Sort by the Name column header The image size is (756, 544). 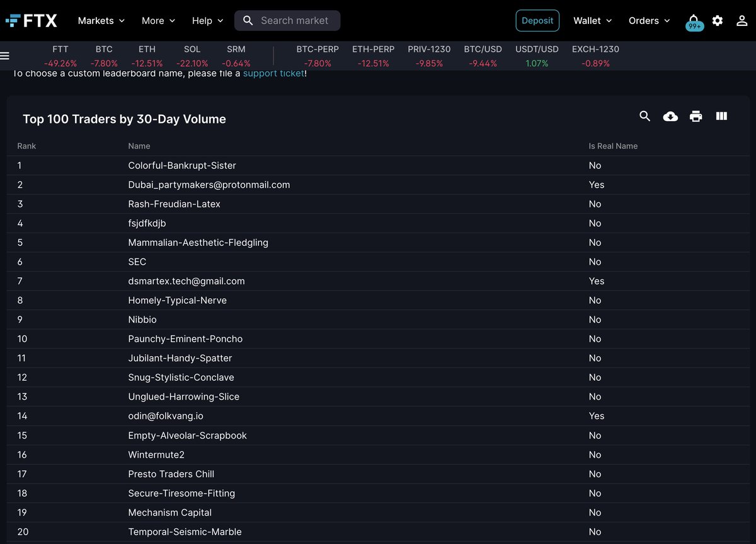(139, 146)
